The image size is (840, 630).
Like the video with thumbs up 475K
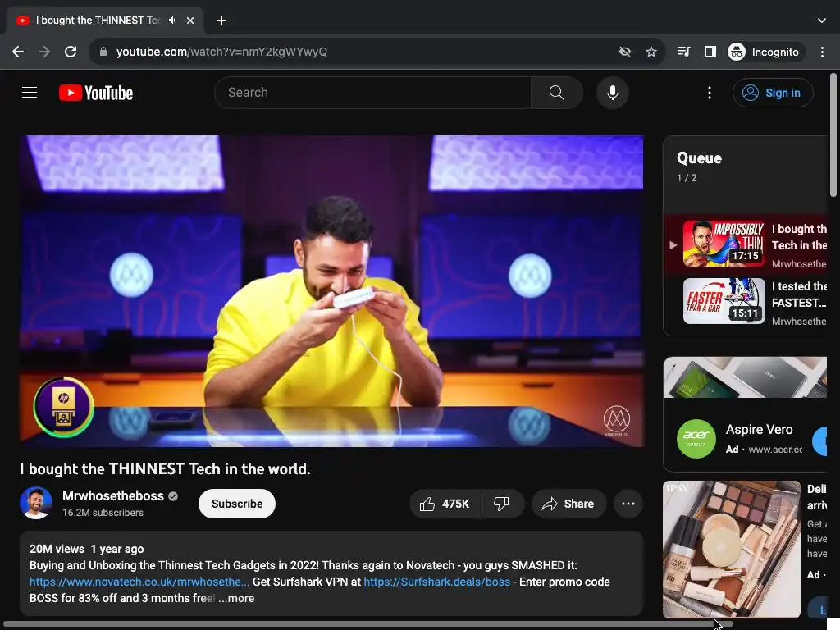coord(445,504)
